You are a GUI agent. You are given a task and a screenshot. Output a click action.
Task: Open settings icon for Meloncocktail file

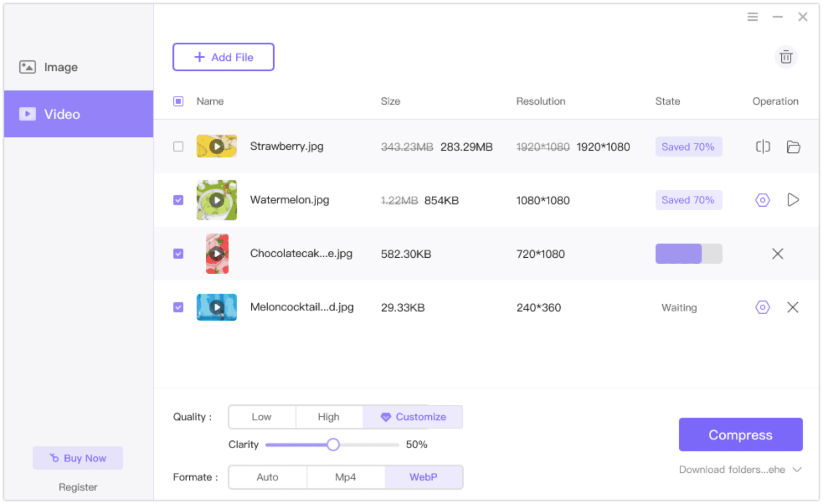point(763,308)
